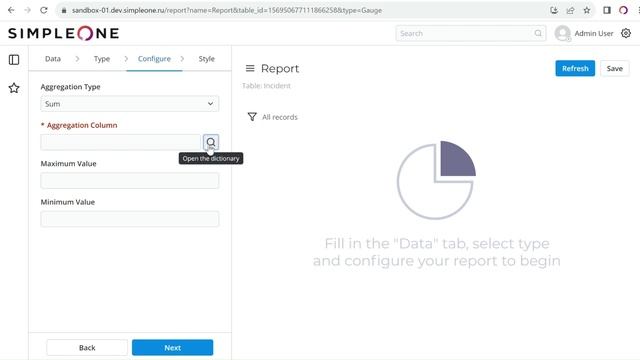The height and width of the screenshot is (360, 640).
Task: Switch to the Style tab
Action: (x=207, y=59)
